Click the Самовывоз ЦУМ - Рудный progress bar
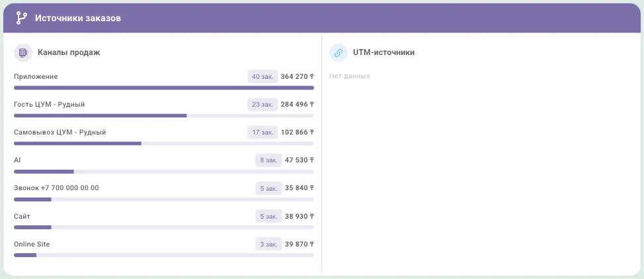 [x=164, y=144]
